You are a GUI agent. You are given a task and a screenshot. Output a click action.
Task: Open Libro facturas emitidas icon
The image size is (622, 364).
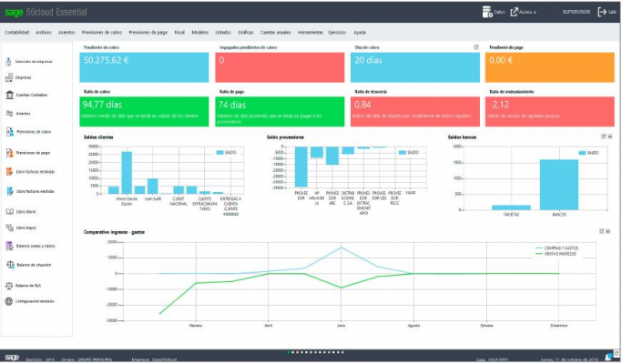[x=10, y=191]
